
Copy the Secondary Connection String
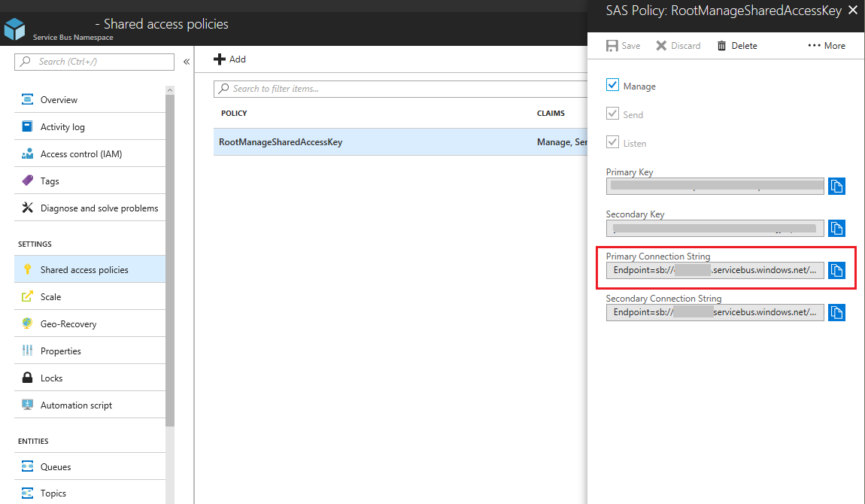click(836, 313)
